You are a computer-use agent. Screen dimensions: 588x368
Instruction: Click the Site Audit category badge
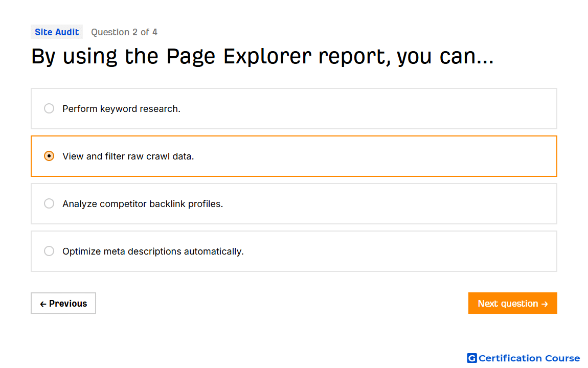pyautogui.click(x=57, y=32)
